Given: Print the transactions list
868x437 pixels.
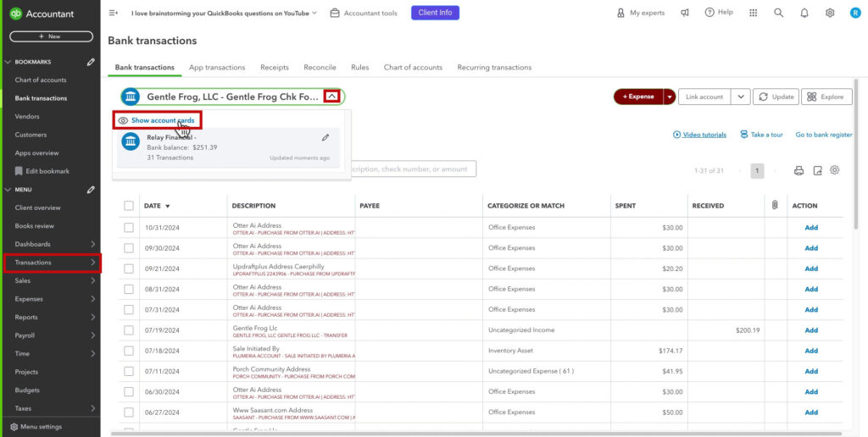Looking at the screenshot, I should 798,170.
